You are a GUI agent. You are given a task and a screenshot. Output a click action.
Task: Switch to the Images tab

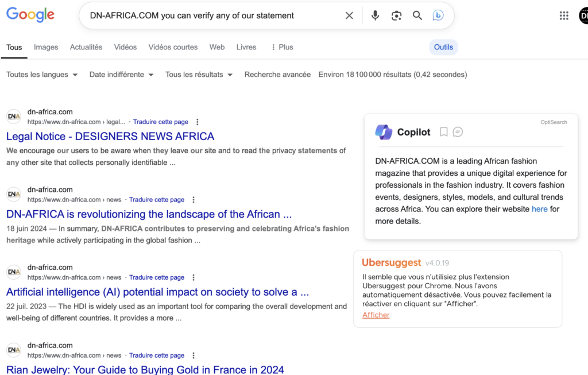46,47
